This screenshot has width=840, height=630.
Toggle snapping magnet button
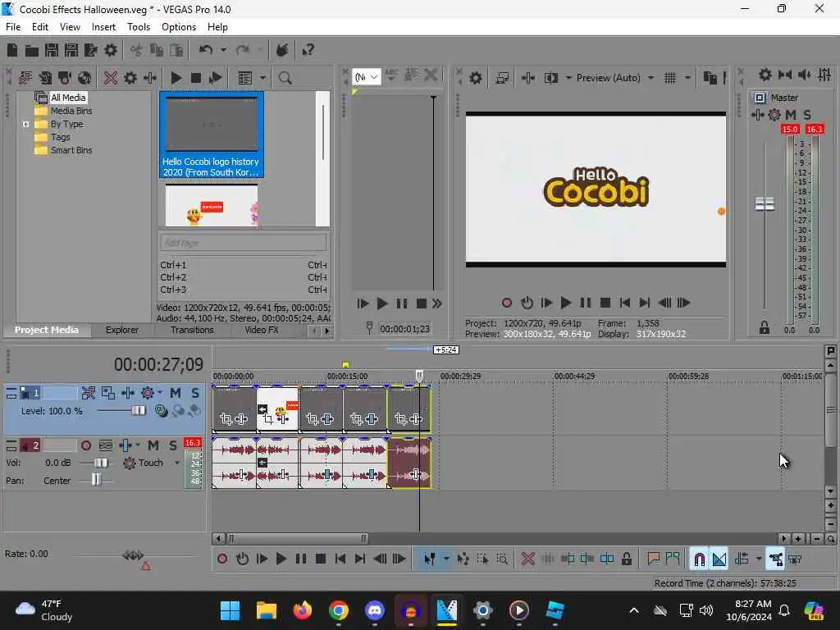699,559
